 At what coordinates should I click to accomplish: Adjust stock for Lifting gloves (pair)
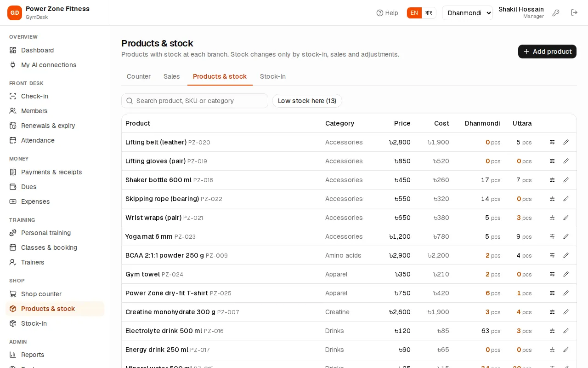pos(552,161)
